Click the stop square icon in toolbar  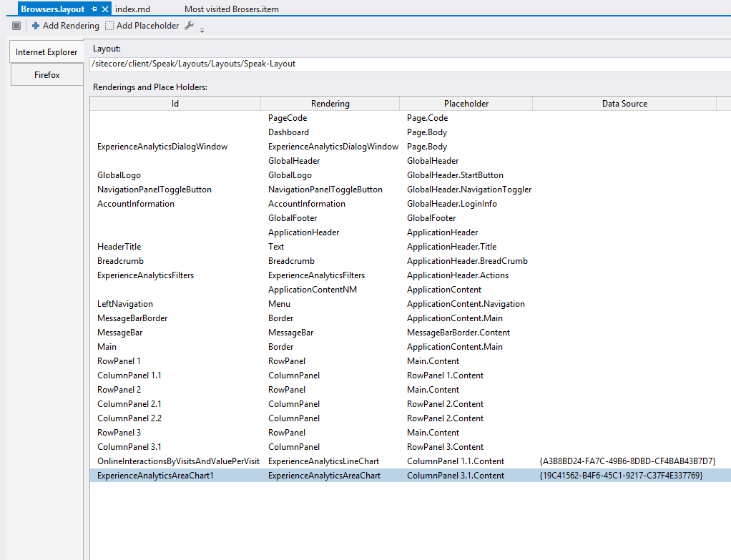coord(16,26)
